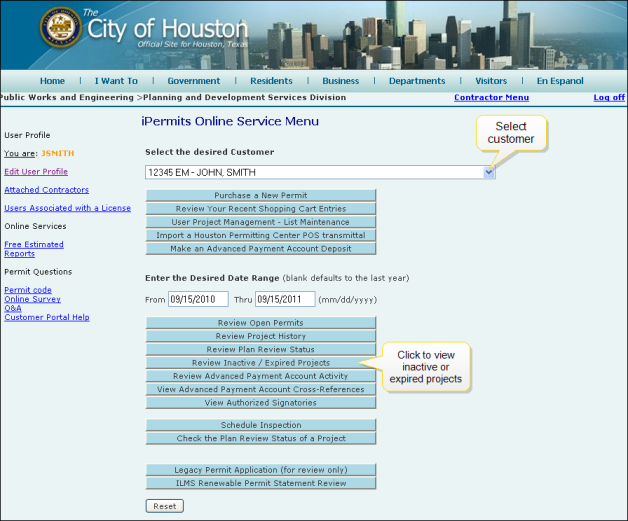Click Make an Advanced Payment Account Deposit

(261, 249)
